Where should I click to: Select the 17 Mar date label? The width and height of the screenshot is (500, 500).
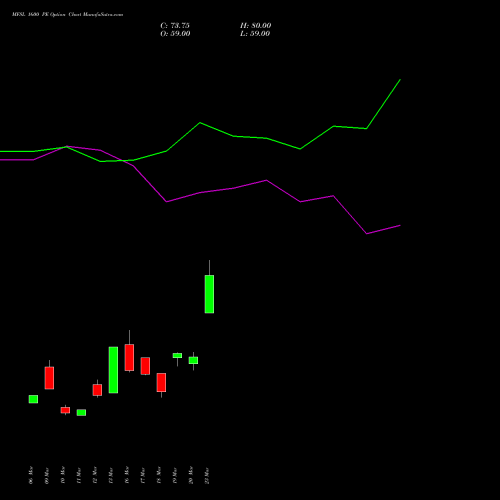(143, 475)
